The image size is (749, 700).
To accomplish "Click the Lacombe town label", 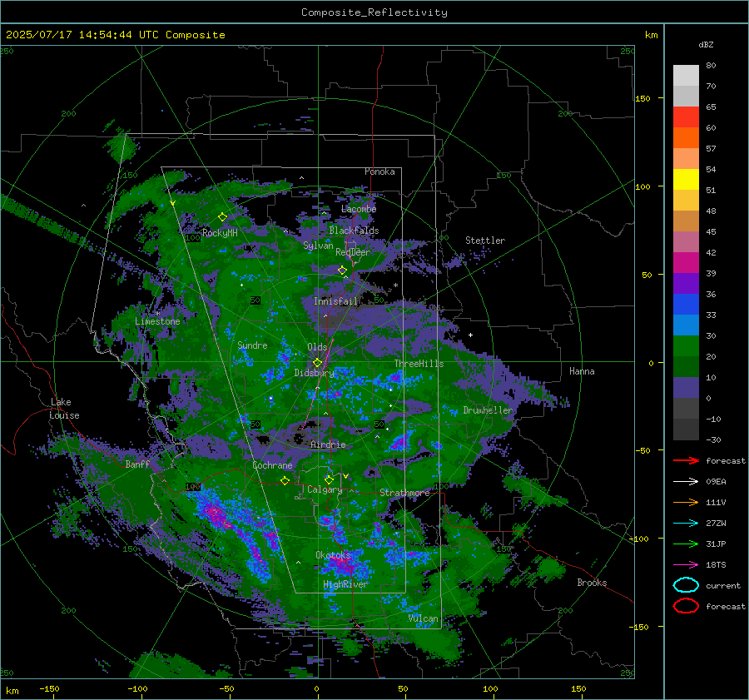I will click(x=359, y=209).
